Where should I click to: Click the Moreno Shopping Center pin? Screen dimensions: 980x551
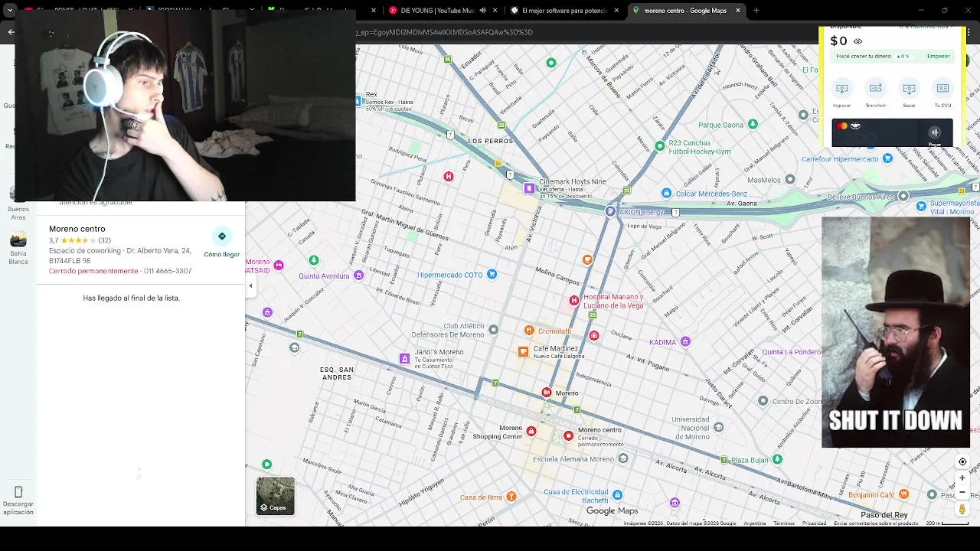[x=531, y=431]
